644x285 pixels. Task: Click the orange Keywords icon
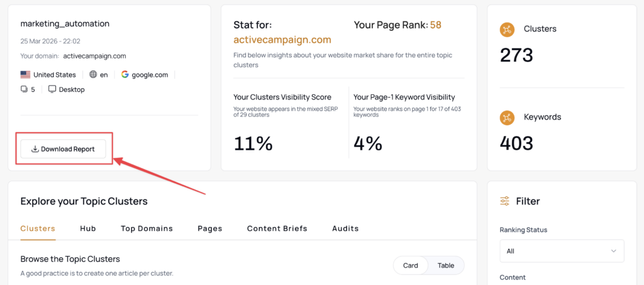507,117
